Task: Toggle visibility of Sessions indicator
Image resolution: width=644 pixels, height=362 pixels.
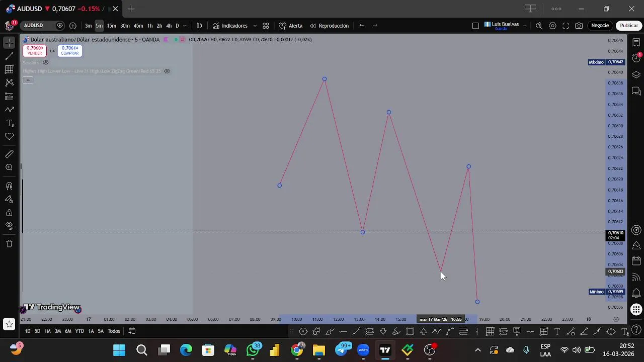Action: pos(46,63)
